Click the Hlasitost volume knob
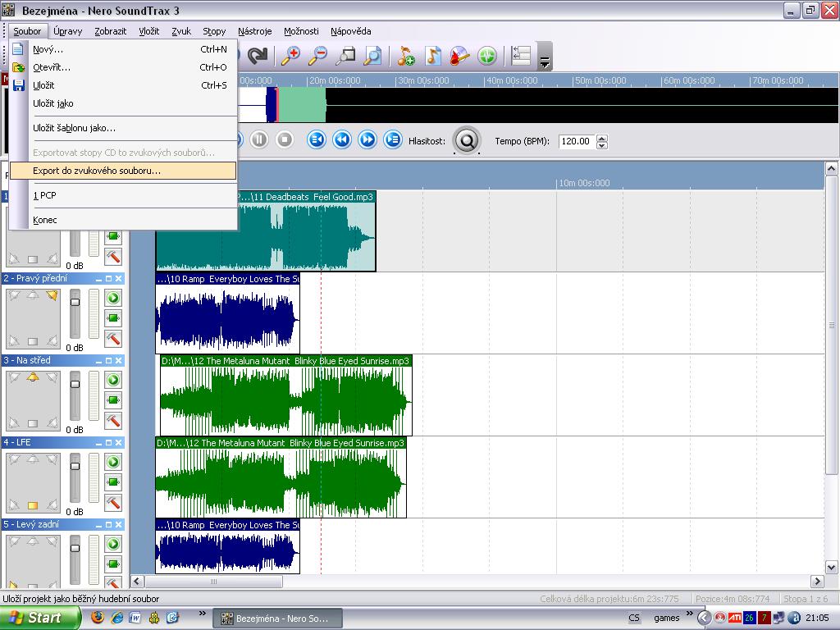The image size is (840, 630). (x=467, y=141)
